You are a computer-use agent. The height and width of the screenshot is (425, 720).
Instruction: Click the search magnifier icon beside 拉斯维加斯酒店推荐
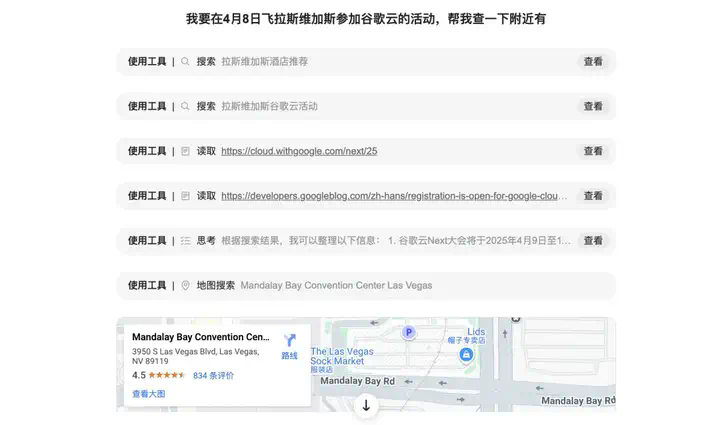pos(185,62)
